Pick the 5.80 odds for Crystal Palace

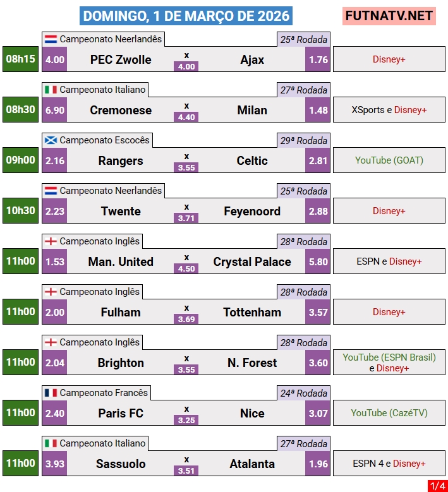(318, 261)
